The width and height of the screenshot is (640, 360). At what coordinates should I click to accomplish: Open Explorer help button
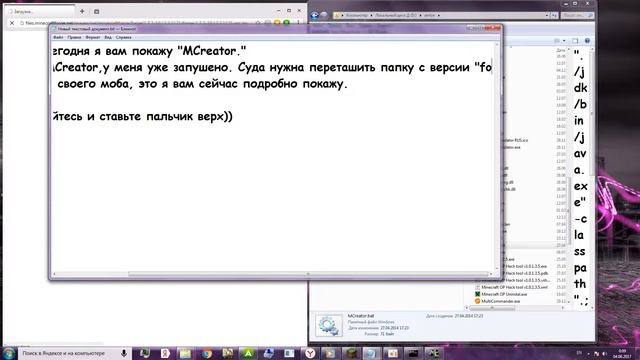click(x=587, y=41)
